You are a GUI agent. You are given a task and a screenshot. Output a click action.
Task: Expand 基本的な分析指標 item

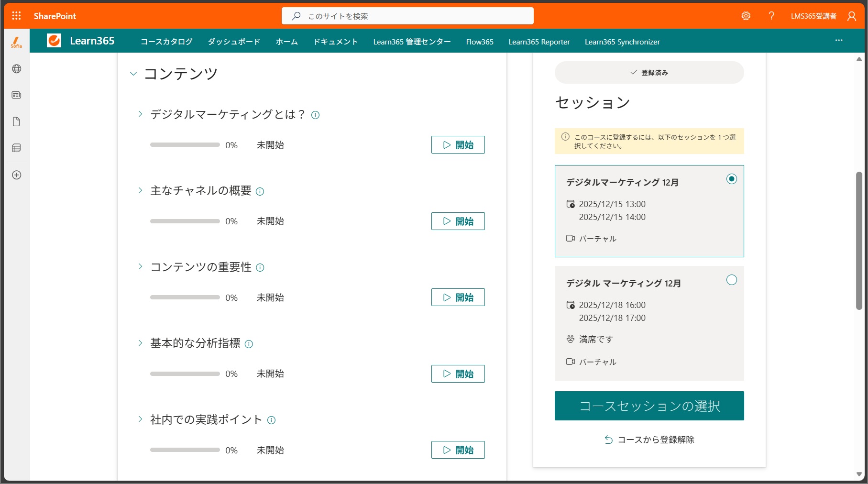[x=140, y=343]
